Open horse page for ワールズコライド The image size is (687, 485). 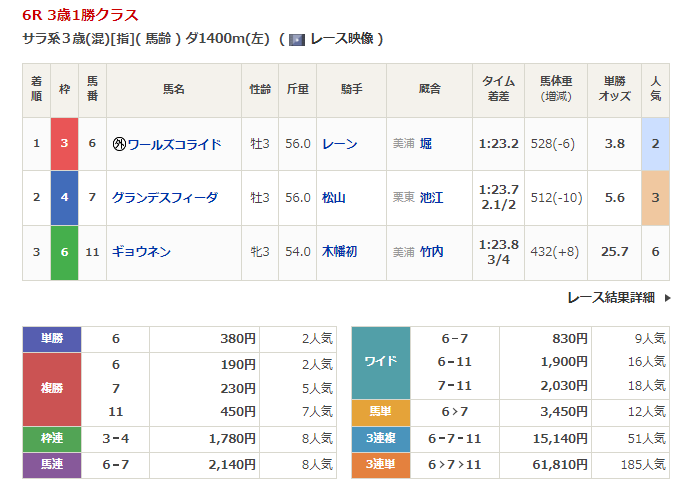click(x=174, y=144)
